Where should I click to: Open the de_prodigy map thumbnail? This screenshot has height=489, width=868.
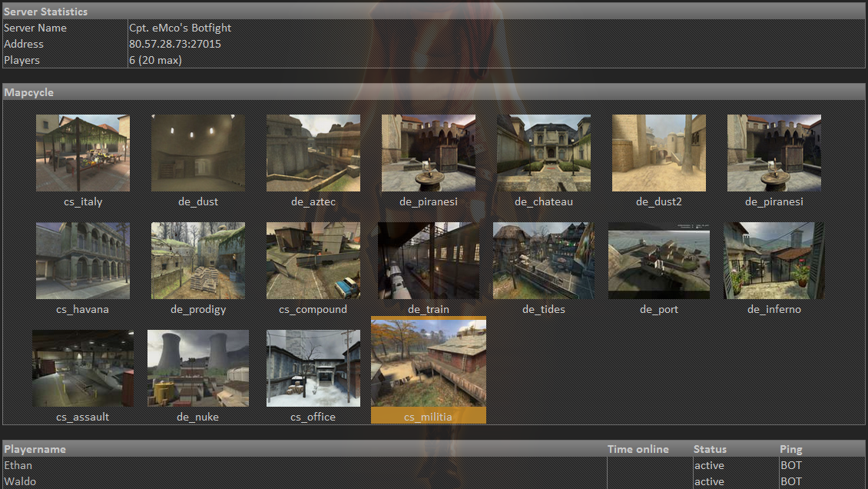coord(198,261)
